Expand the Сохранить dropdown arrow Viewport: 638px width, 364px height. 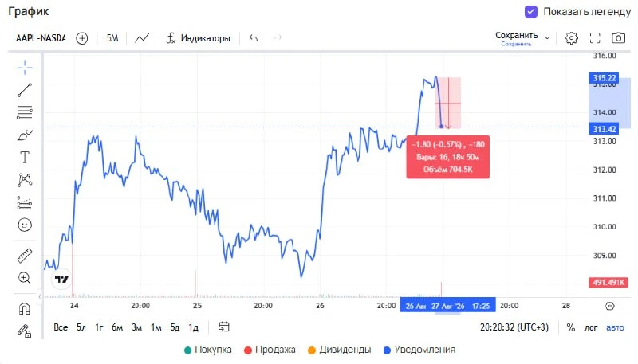(x=548, y=37)
